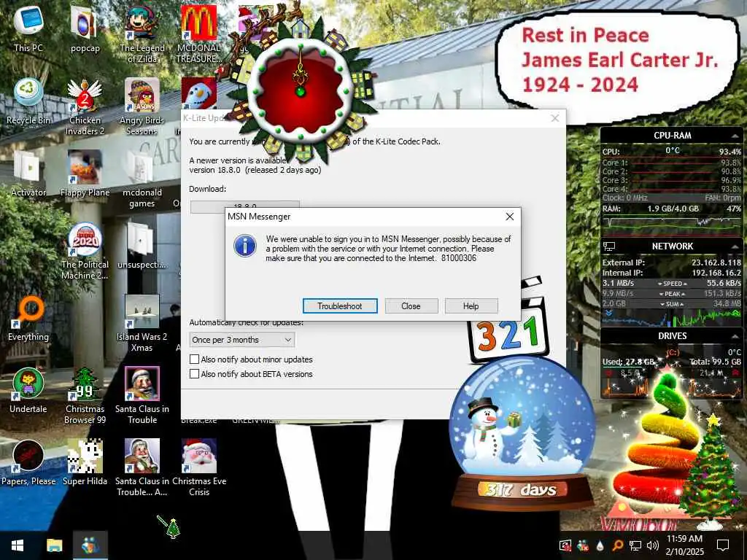The height and width of the screenshot is (560, 747).
Task: Enable Also notify about minor updates
Action: [194, 359]
